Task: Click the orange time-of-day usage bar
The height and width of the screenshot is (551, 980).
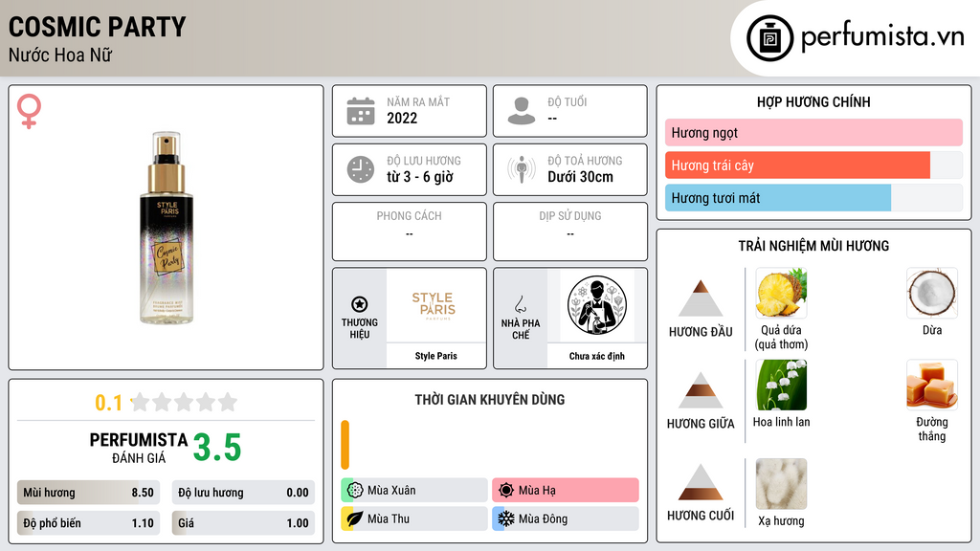Action: click(x=345, y=445)
